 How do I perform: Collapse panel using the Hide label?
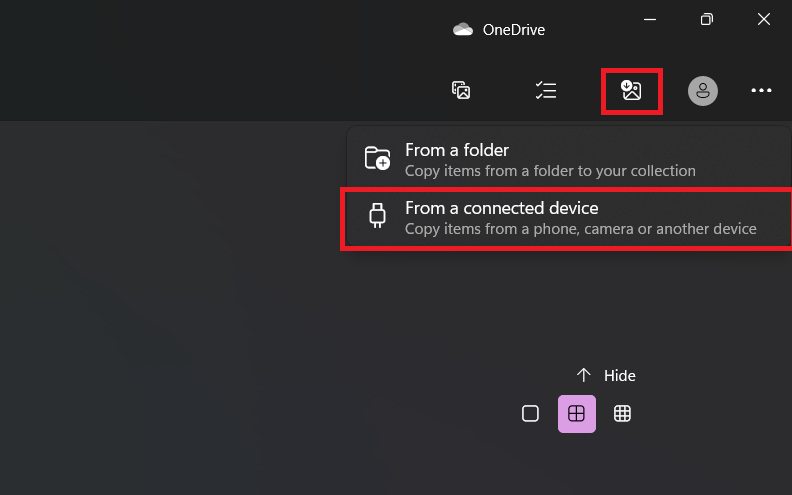620,376
